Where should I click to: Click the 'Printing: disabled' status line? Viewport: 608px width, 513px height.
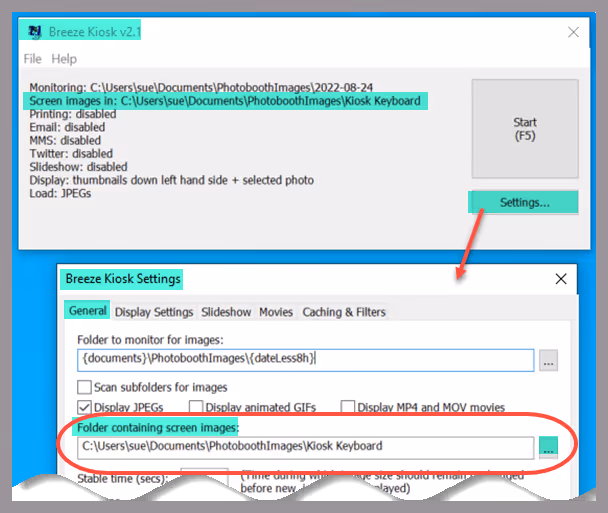73,114
